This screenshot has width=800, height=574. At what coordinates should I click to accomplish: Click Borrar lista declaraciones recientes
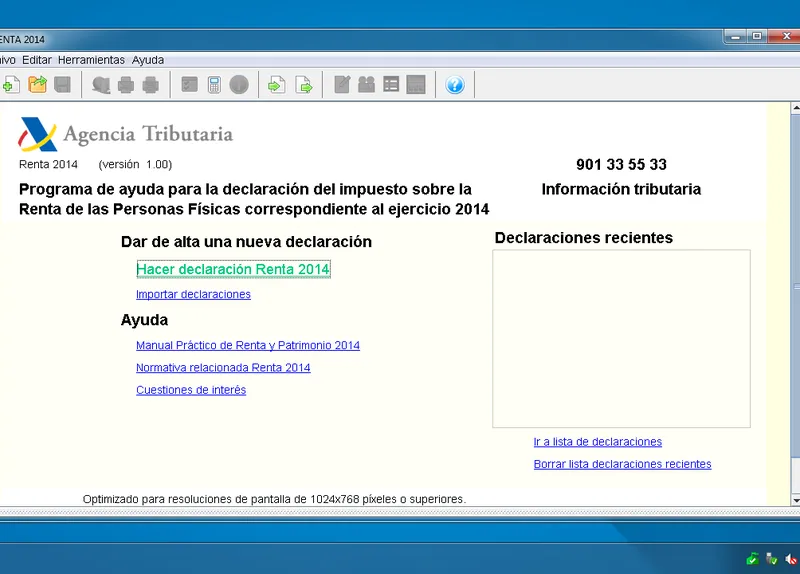click(622, 464)
